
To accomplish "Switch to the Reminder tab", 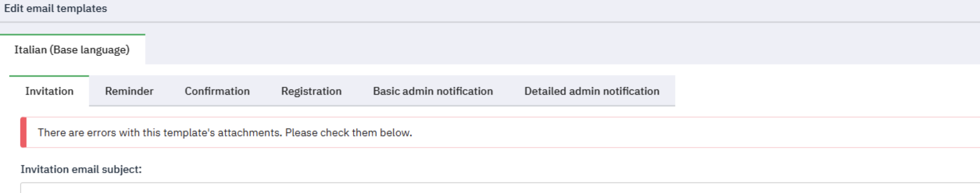I will (129, 91).
